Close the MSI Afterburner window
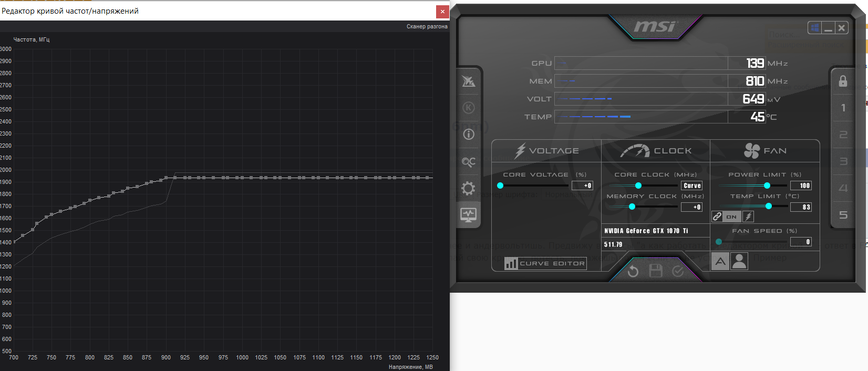868x371 pixels. point(841,28)
